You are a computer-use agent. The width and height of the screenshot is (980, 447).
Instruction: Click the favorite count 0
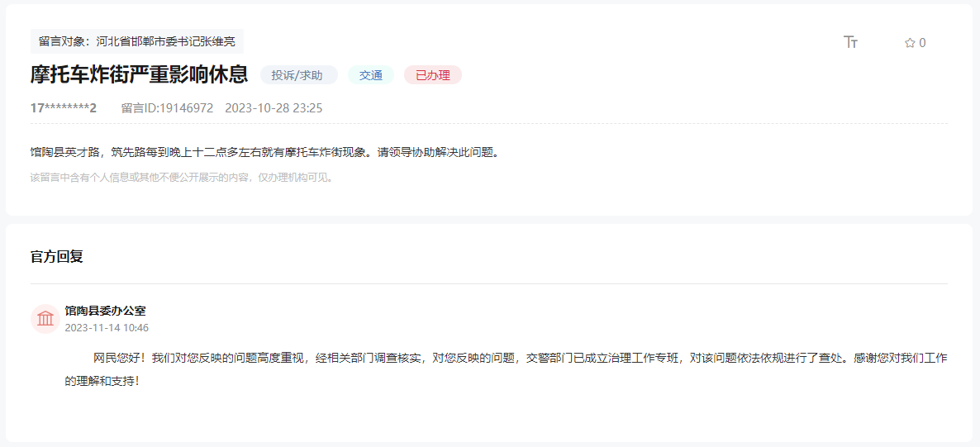coord(922,43)
